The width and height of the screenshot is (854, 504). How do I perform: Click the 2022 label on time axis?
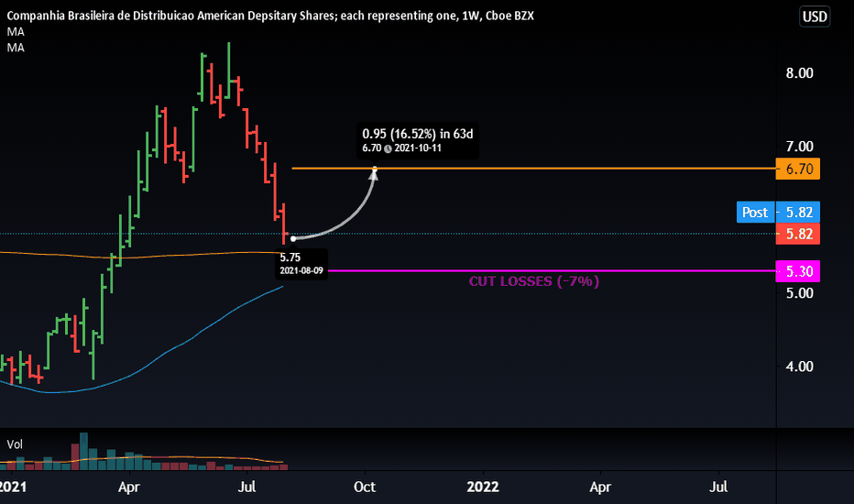(x=483, y=487)
